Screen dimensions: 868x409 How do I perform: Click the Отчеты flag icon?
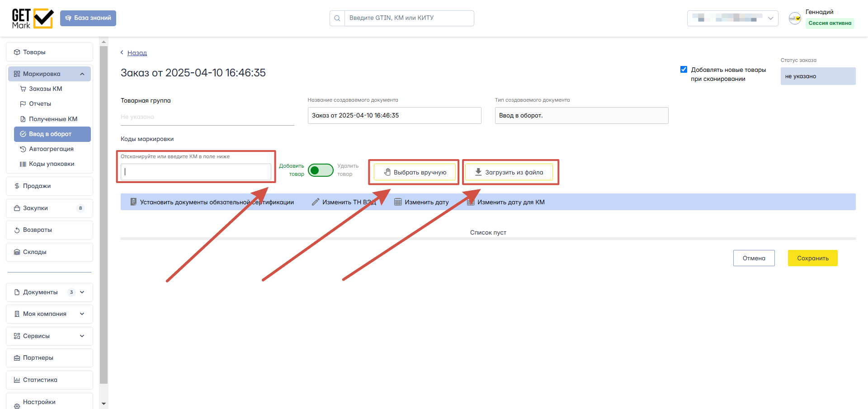coord(23,103)
